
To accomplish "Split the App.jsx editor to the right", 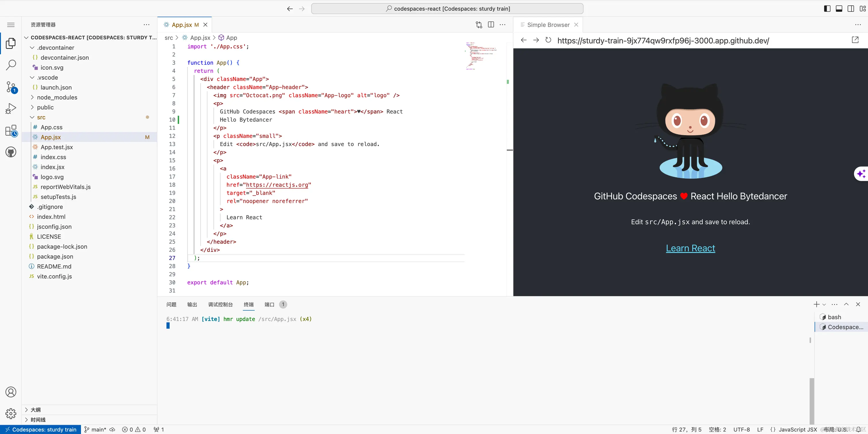I will click(491, 25).
